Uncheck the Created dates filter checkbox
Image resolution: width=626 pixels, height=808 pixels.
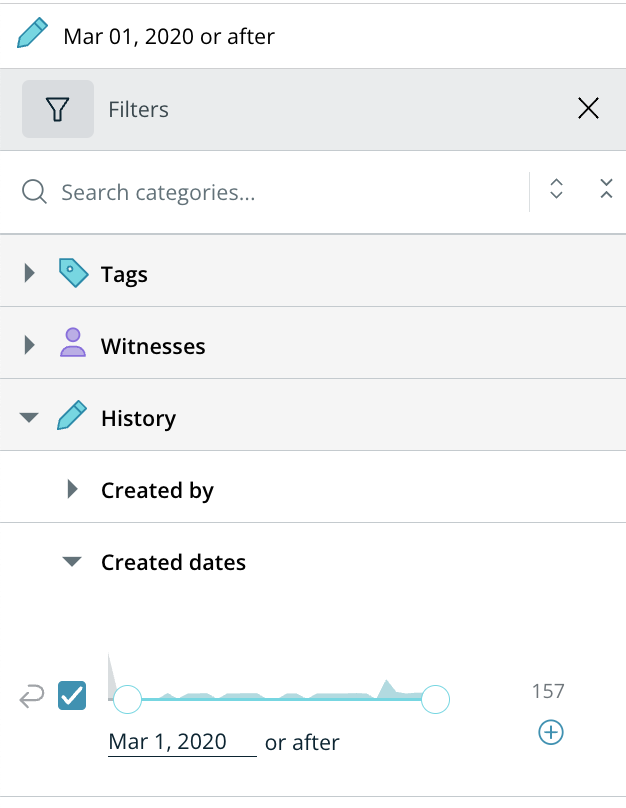point(72,696)
